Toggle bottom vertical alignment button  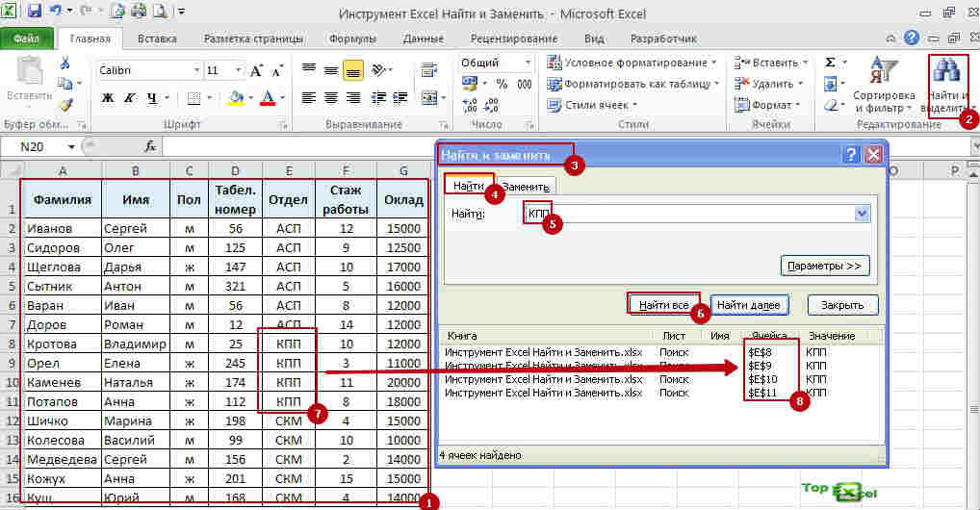coord(352,70)
